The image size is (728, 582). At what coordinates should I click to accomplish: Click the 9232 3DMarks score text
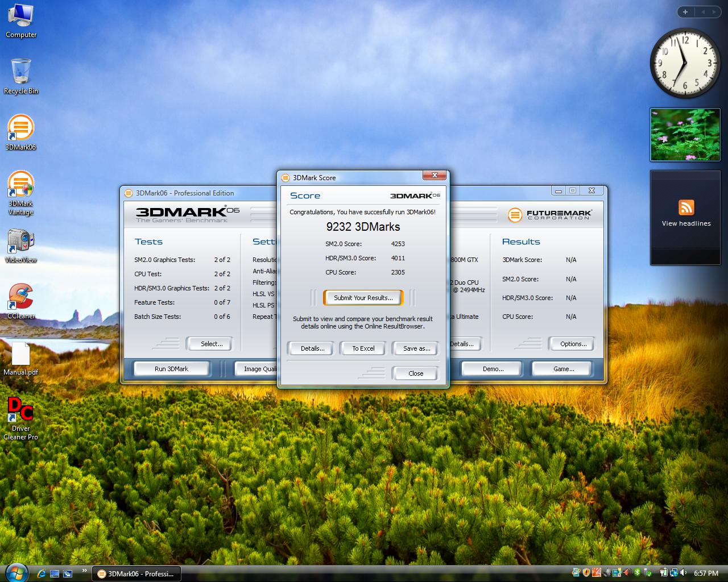pyautogui.click(x=363, y=227)
